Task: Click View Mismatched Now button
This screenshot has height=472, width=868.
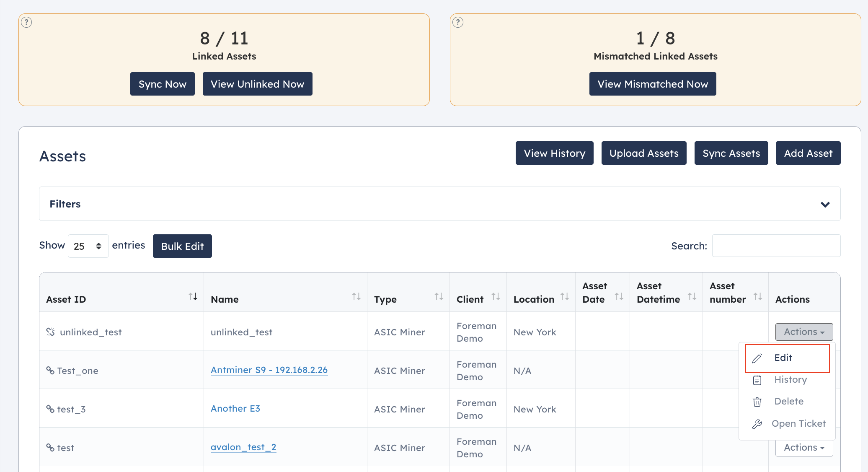Action: [x=653, y=84]
